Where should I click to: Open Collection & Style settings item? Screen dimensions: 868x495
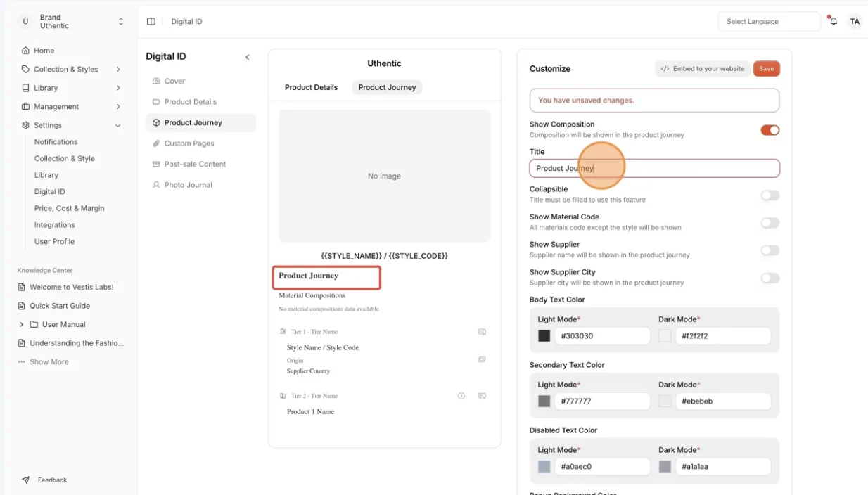(x=65, y=158)
